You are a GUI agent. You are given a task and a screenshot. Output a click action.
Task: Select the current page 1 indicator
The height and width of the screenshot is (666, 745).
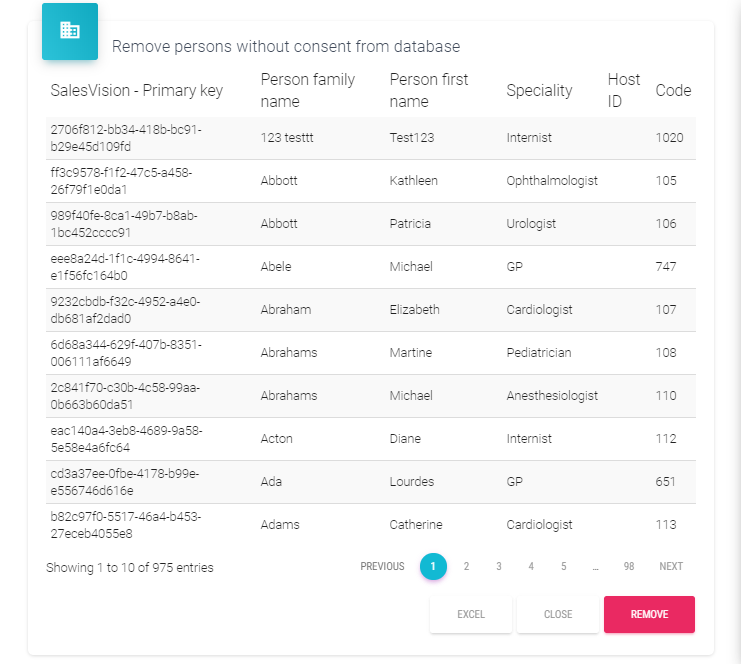pos(433,566)
